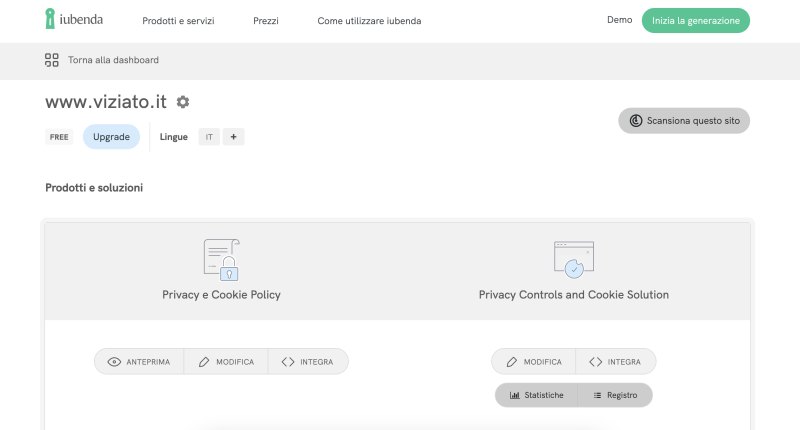Click the Upgrade plan button
The width and height of the screenshot is (800, 430).
pos(111,137)
